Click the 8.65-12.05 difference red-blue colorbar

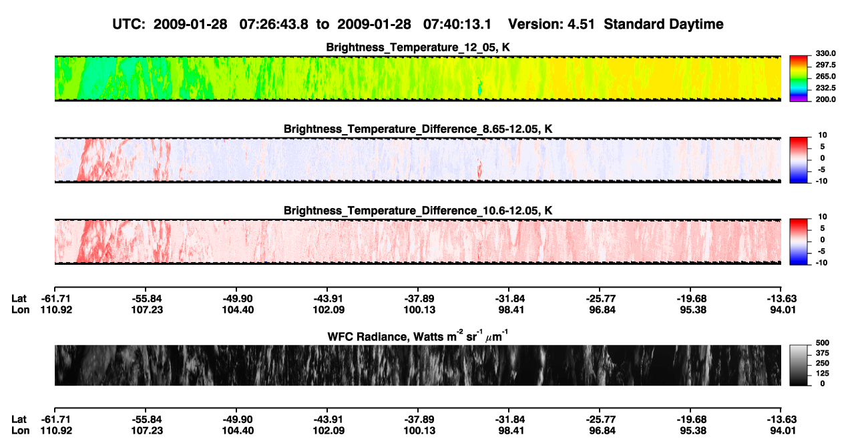point(799,159)
